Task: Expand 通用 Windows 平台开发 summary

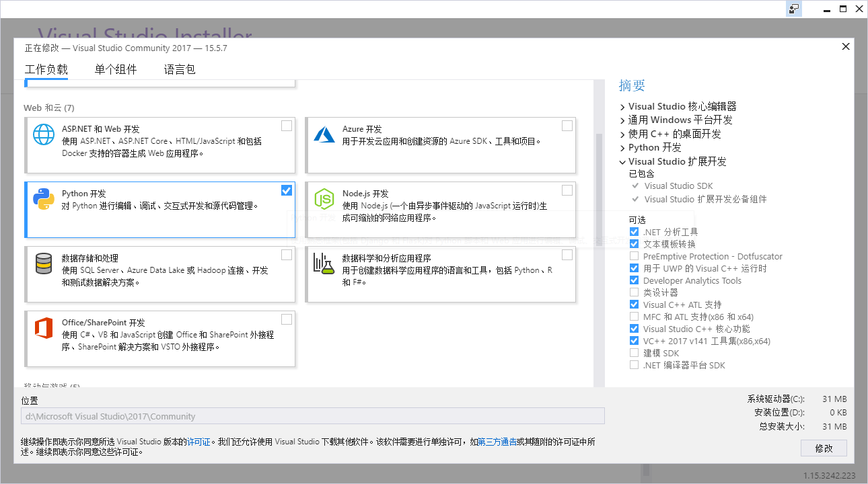Action: coord(622,120)
